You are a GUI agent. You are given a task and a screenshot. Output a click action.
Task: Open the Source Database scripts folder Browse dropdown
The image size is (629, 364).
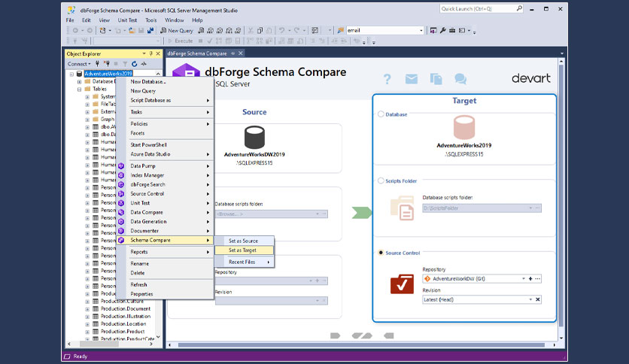click(318, 214)
